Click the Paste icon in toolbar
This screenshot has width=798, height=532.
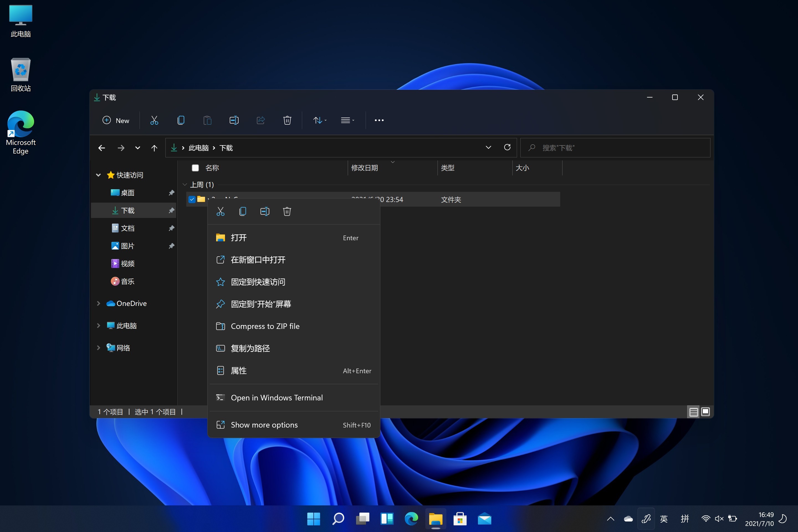[208, 121]
